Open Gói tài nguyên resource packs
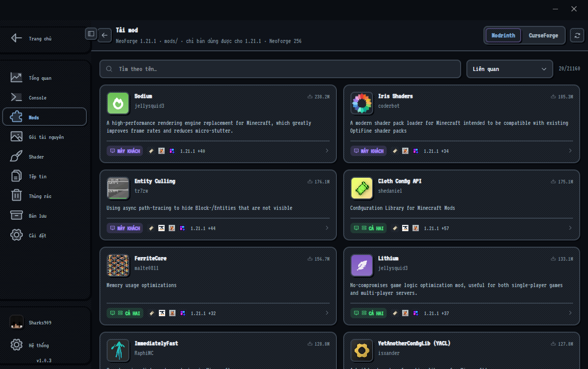 [45, 137]
